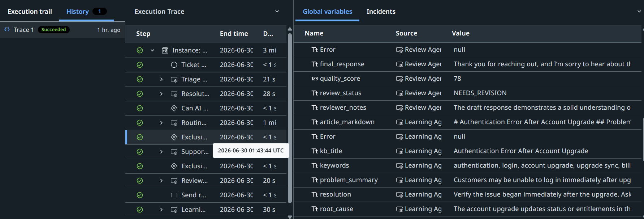Sort by the Name column header
The image size is (644, 219).
(x=314, y=33)
